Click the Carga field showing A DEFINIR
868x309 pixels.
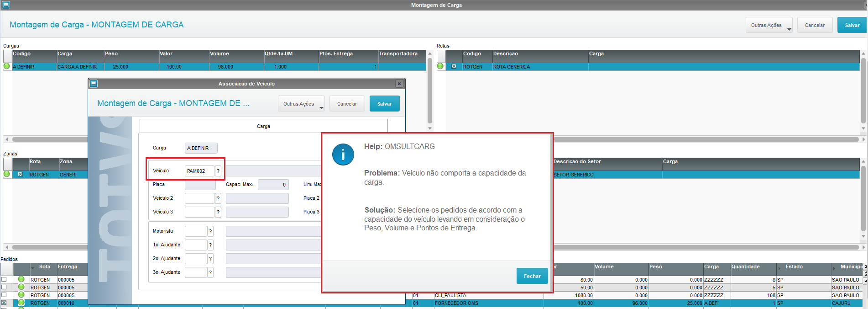[x=201, y=148]
